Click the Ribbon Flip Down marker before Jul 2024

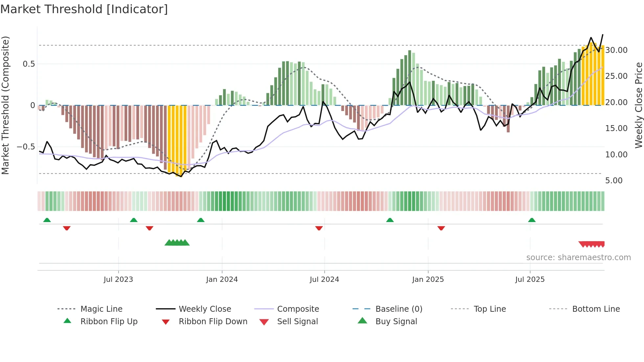pos(319,228)
